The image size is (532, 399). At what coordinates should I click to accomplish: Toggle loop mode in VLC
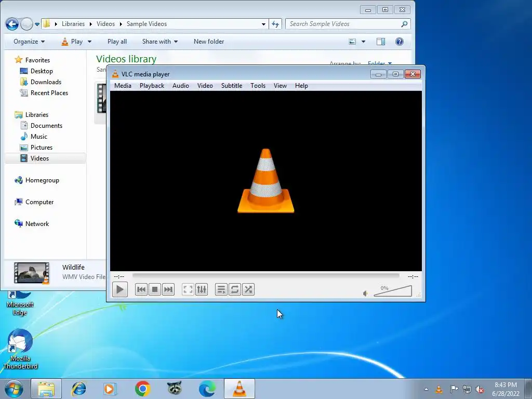235,289
